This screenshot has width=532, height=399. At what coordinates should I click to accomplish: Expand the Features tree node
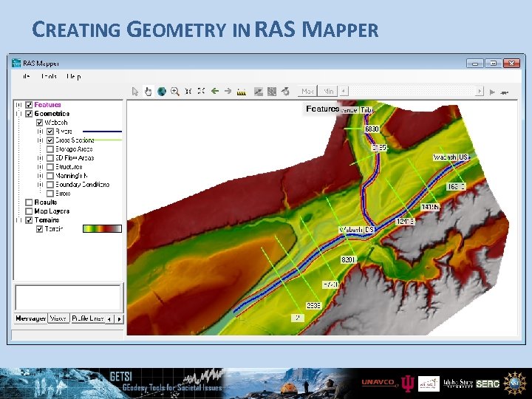[x=18, y=105]
